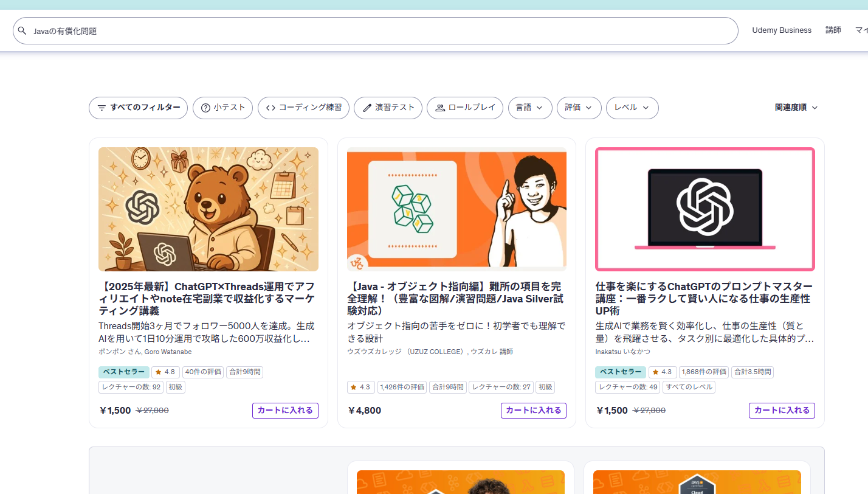Click ¥4,800 price

pos(364,411)
